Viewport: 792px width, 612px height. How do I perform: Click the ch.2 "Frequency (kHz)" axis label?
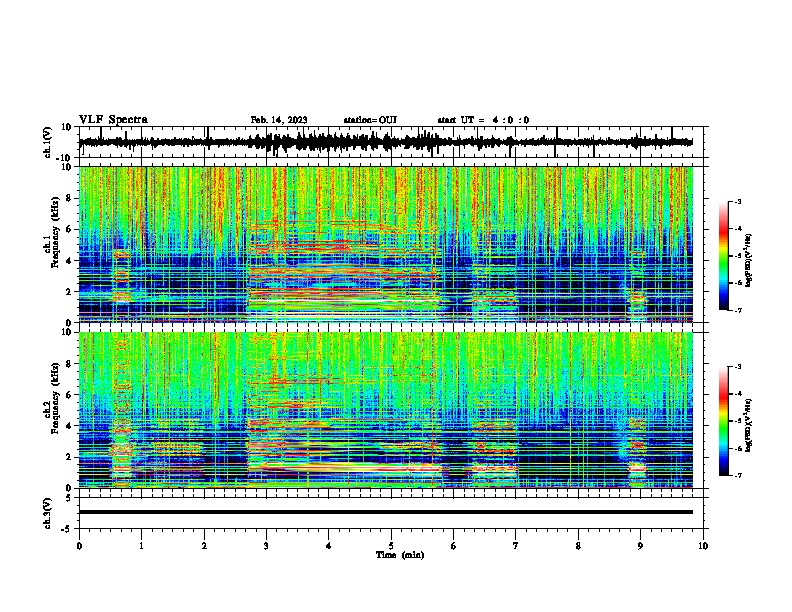[x=55, y=398]
